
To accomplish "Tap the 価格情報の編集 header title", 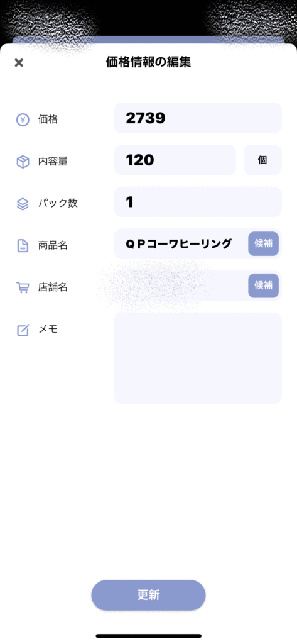I will pos(148,62).
